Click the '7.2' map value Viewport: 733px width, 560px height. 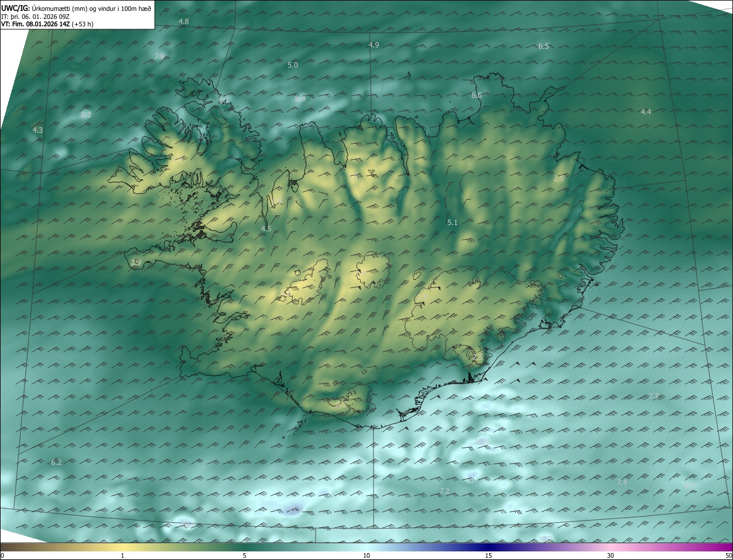click(x=444, y=491)
